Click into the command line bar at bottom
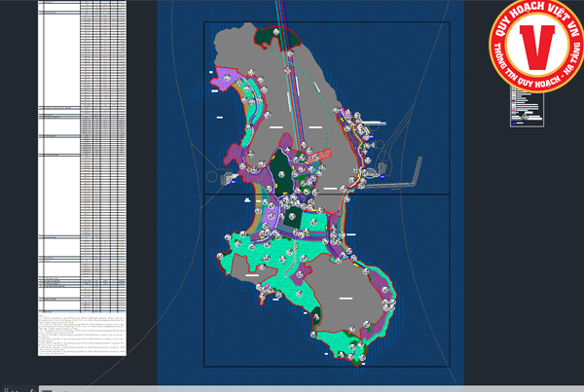Viewport: 584px width, 392px height. click(311, 389)
